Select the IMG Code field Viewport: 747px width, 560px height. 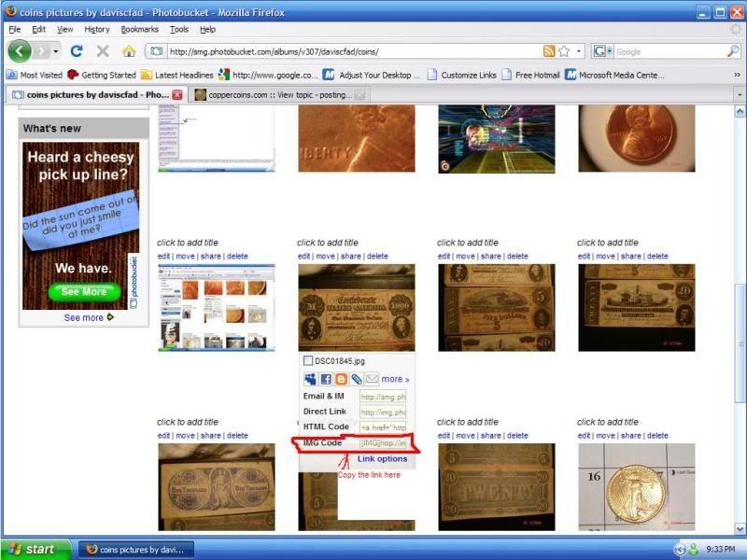tap(383, 442)
